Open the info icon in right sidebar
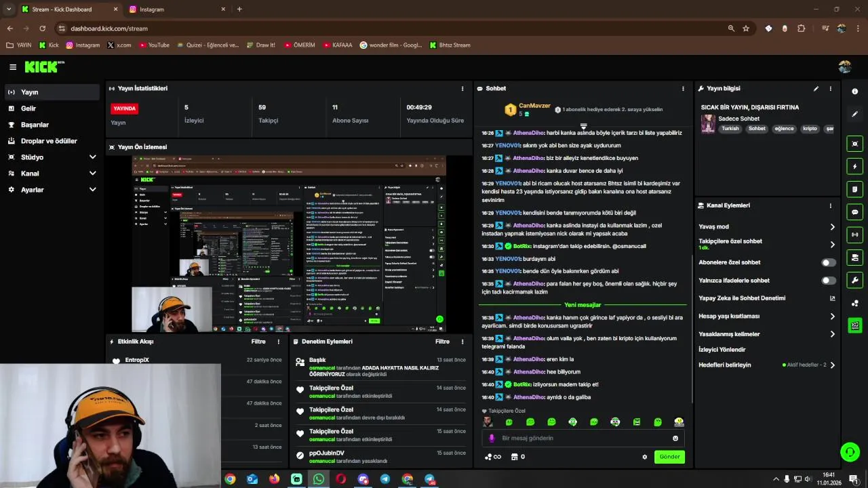The image size is (868, 488). [x=855, y=91]
